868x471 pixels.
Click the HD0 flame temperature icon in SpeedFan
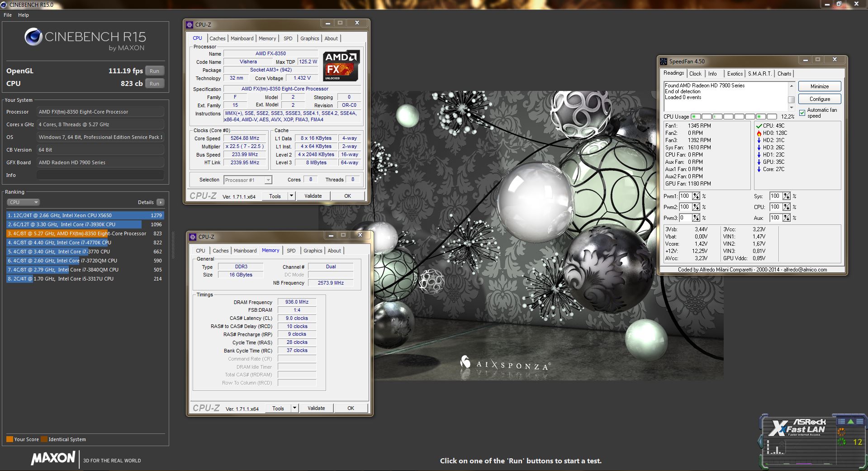coord(759,133)
